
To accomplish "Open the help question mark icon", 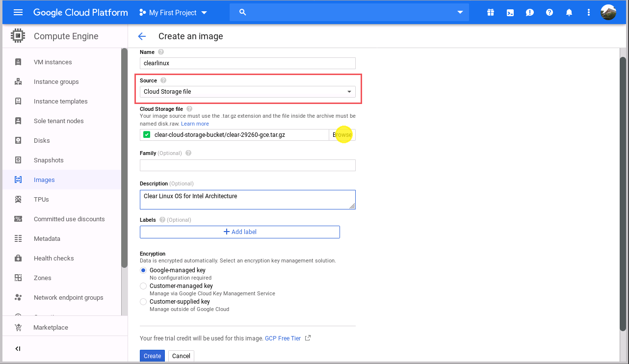I will 550,12.
